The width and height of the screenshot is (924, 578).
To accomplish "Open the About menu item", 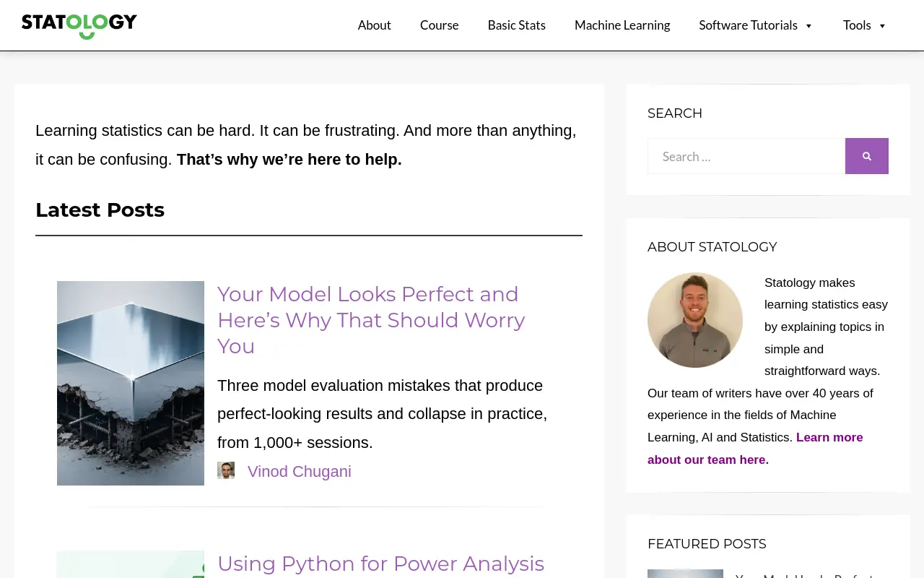I will click(x=375, y=25).
